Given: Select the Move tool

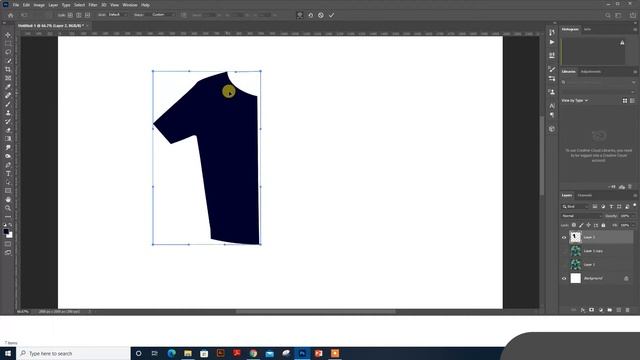Looking at the screenshot, I should coord(8,35).
